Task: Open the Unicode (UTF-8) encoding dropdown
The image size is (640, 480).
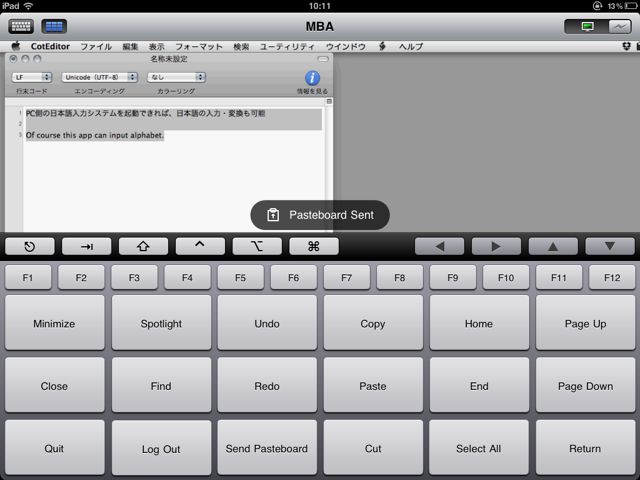Action: coord(100,77)
